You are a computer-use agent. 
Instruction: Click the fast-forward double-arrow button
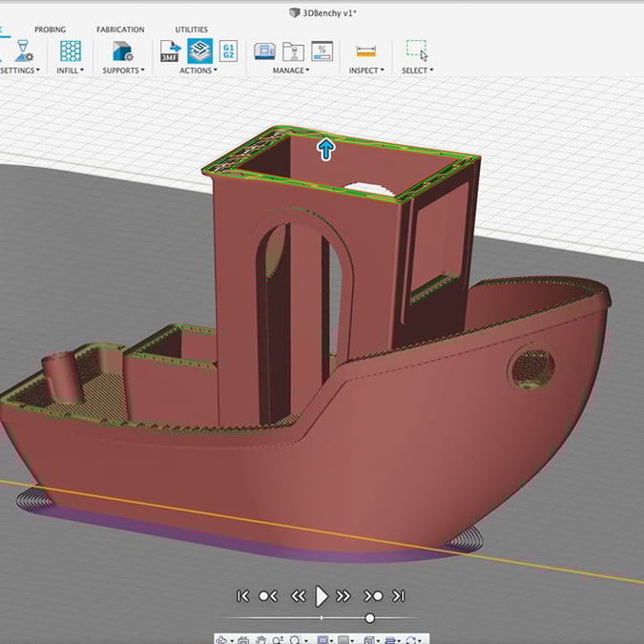point(343,596)
